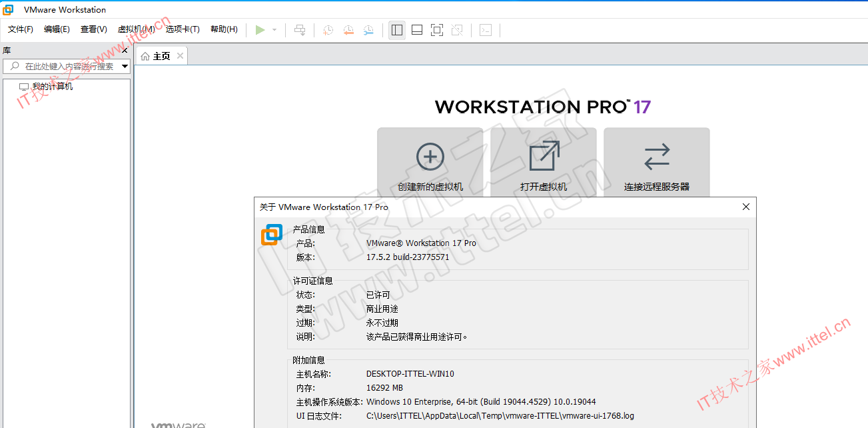Screen dimensions: 868x428
Task: Open the 选项卡(T) menu
Action: coord(183,29)
